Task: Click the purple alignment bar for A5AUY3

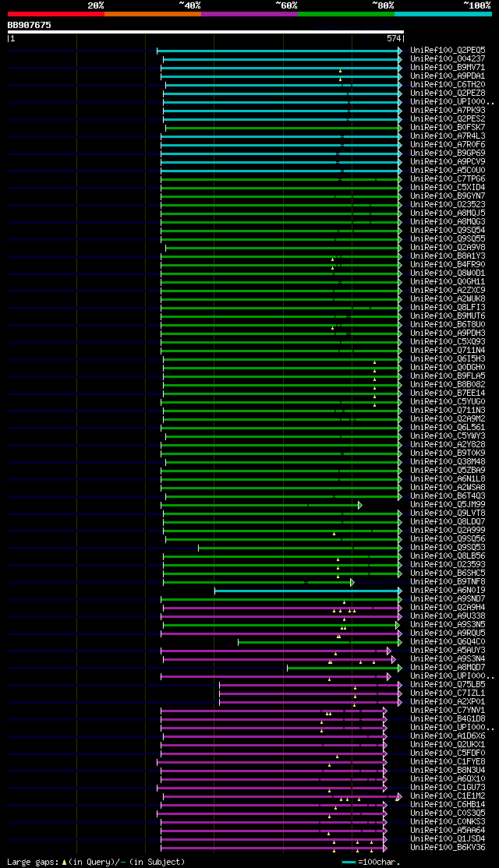Action: [x=276, y=651]
